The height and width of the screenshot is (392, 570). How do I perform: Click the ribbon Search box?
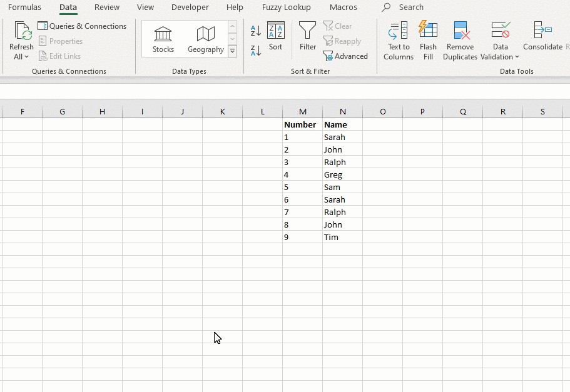click(x=411, y=8)
